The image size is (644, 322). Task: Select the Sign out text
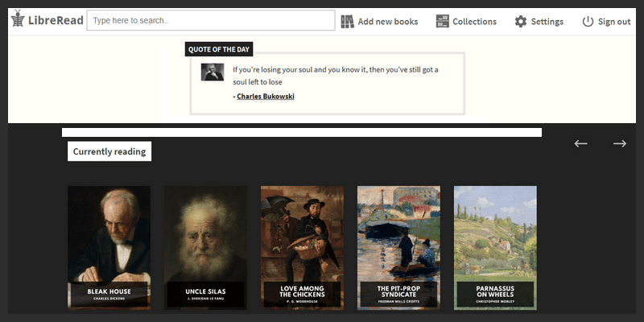(614, 22)
